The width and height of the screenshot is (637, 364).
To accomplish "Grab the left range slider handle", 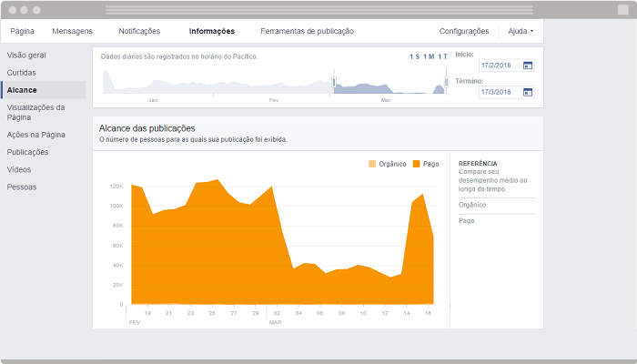I will (x=334, y=82).
